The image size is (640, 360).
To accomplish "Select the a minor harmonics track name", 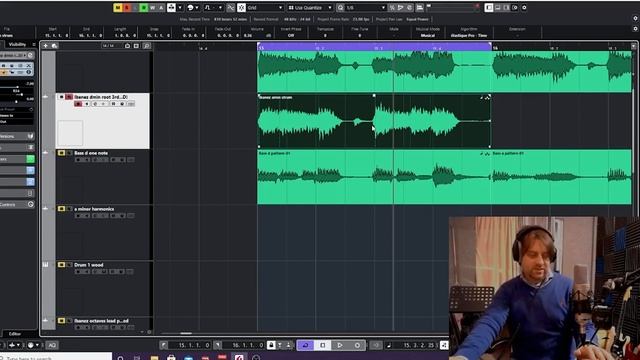I will 94,209.
